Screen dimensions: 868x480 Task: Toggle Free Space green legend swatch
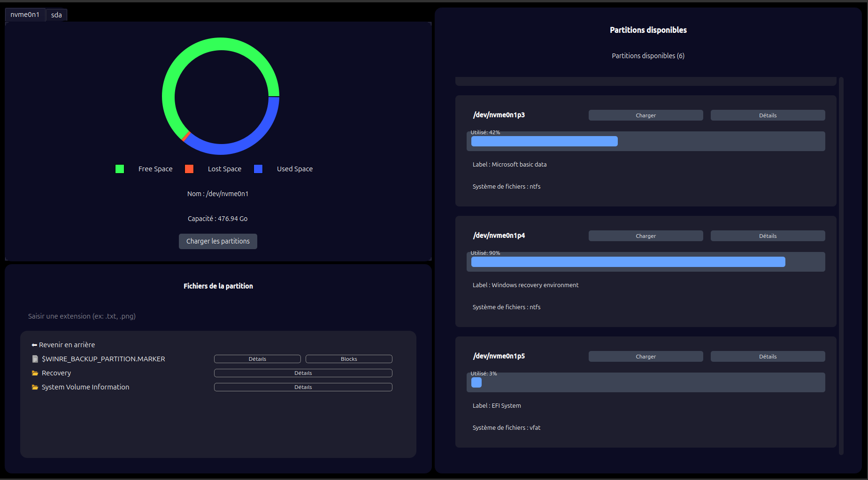click(120, 169)
